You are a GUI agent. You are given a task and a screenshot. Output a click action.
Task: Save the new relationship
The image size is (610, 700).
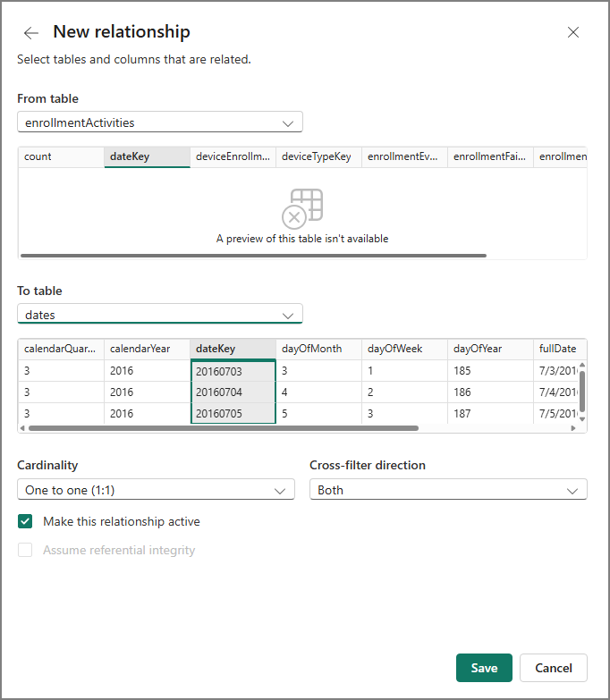coord(484,668)
